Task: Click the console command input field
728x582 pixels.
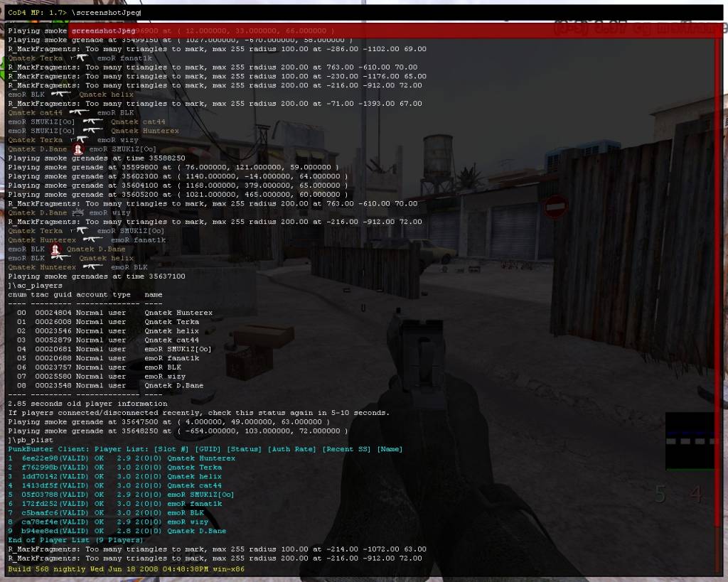Action: point(364,13)
